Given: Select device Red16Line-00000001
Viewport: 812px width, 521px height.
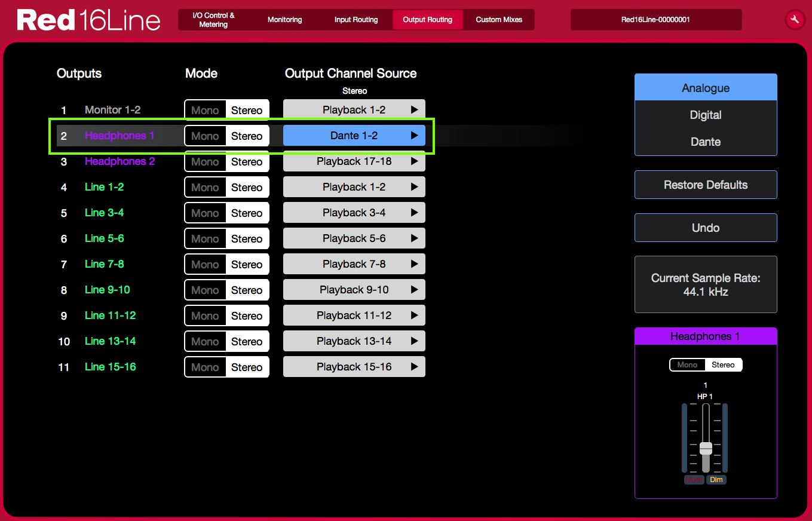Looking at the screenshot, I should [656, 20].
